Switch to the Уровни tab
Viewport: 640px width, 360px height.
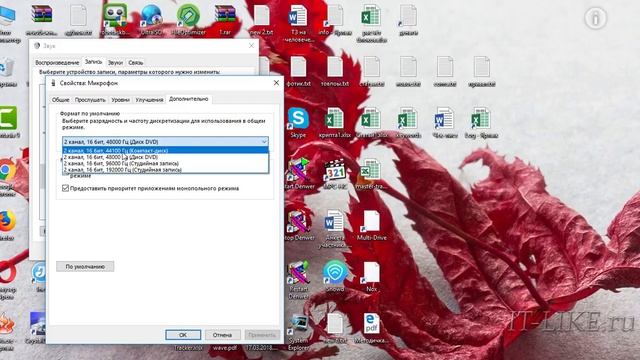click(x=120, y=100)
